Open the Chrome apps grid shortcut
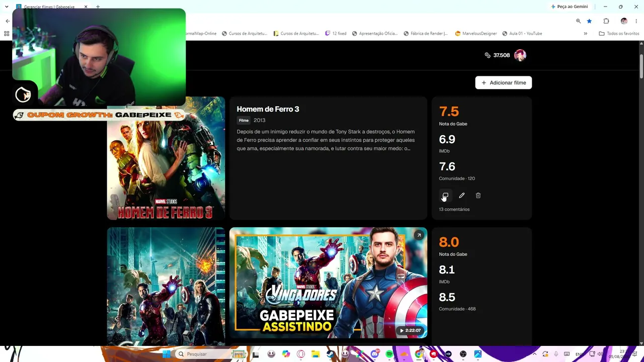Image resolution: width=644 pixels, height=362 pixels. (7, 34)
